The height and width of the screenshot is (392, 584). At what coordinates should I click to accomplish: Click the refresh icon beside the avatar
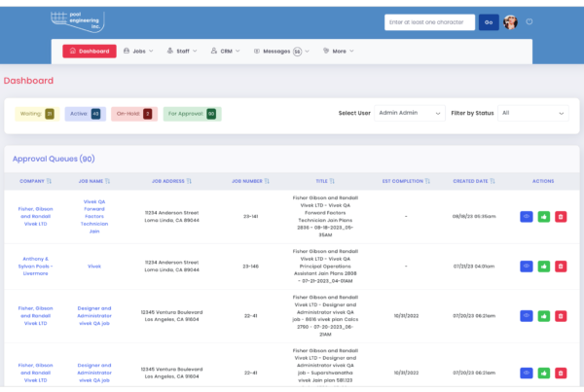[530, 21]
